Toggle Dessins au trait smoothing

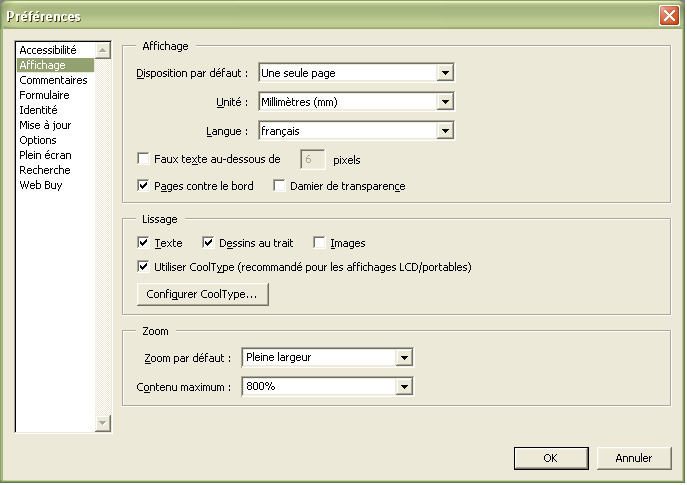click(209, 243)
